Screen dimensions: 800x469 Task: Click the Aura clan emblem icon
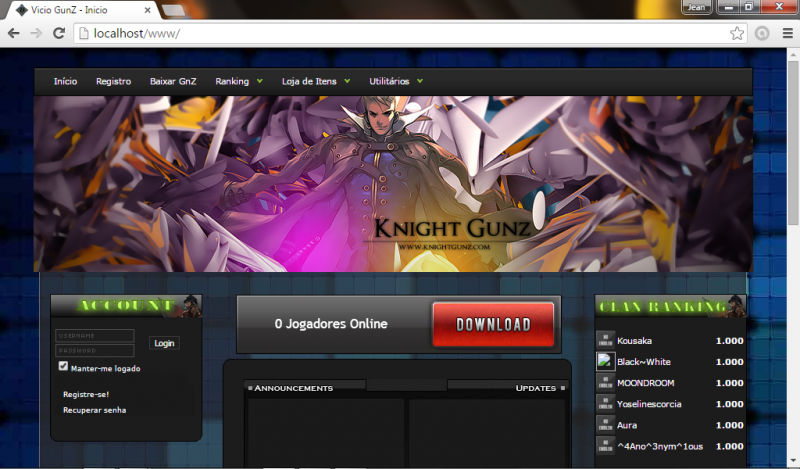606,425
